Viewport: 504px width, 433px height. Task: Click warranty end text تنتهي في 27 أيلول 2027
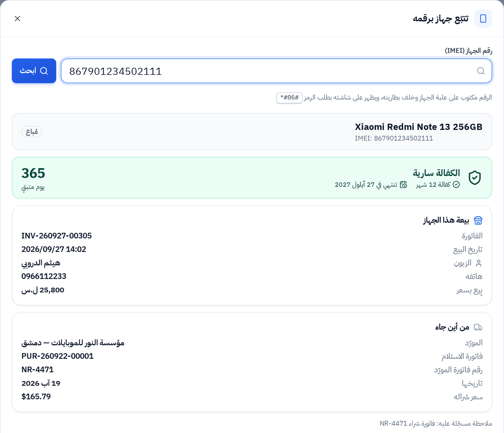tap(366, 185)
